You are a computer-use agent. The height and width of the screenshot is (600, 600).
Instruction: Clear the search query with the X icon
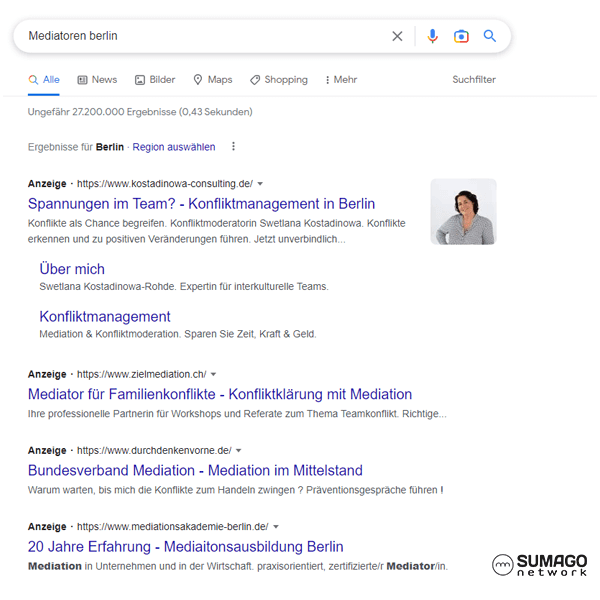point(397,36)
